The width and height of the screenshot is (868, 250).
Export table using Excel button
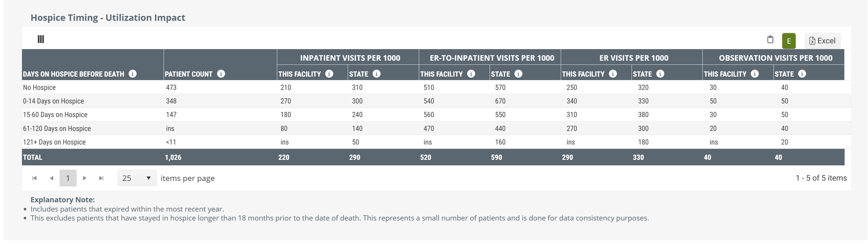pos(822,41)
